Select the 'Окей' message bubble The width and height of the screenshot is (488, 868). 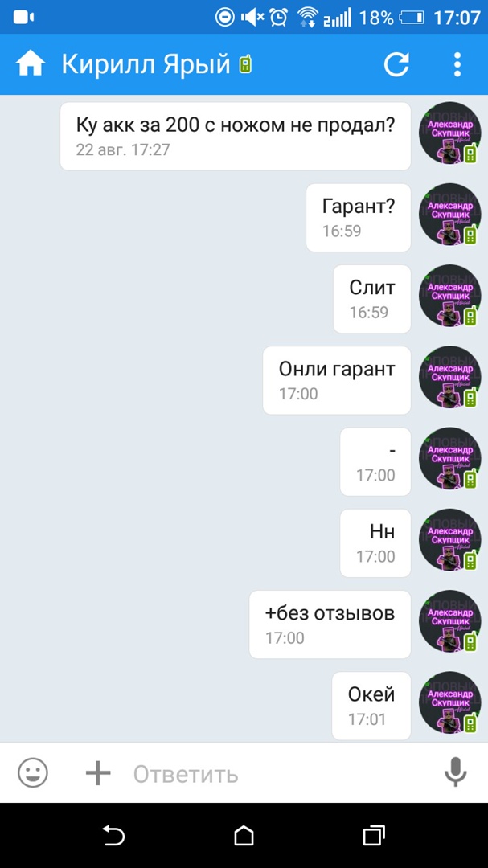[371, 706]
